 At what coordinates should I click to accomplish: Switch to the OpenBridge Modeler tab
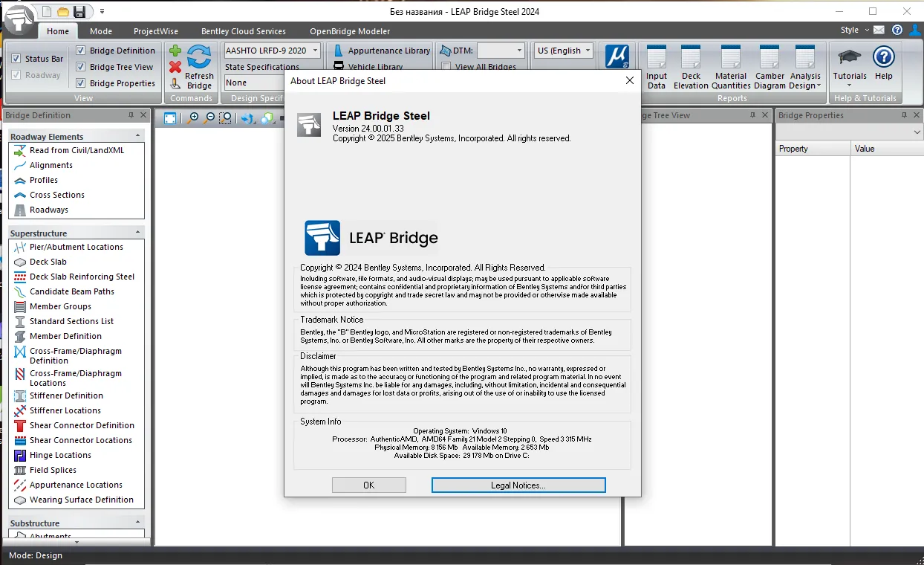pos(350,31)
